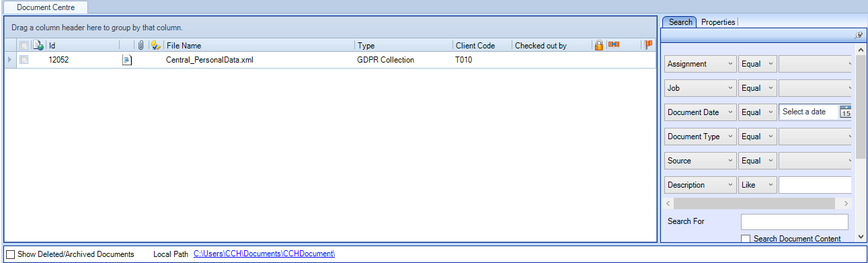
Task: Click the left arrow of the horizontal scrollbar
Action: click(x=668, y=203)
